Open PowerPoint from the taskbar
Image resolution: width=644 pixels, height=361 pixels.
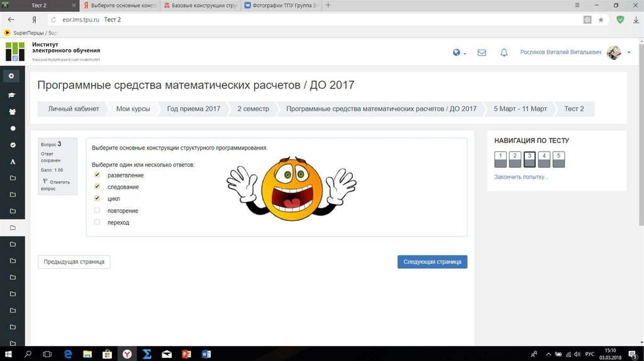point(186,354)
